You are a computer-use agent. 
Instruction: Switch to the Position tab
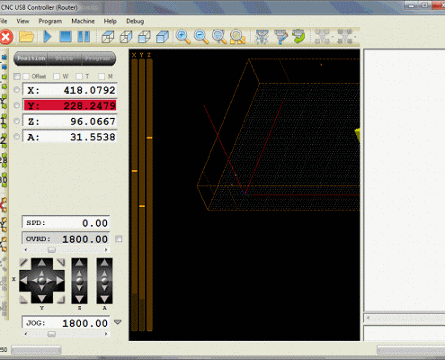(x=31, y=58)
